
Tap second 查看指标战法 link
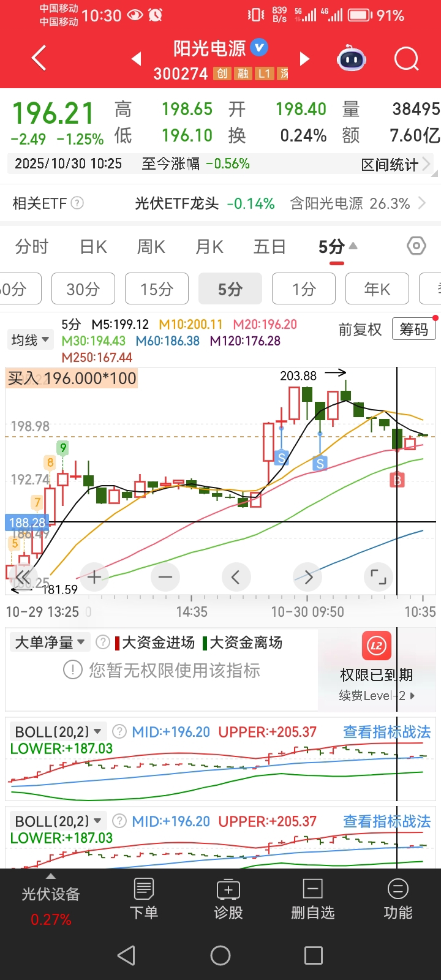386,821
